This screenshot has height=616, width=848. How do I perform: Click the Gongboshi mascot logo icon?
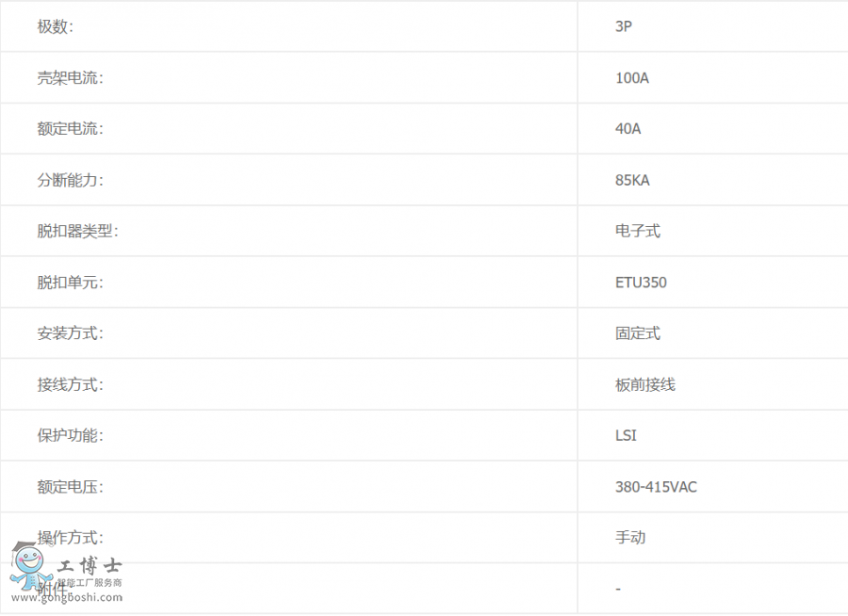[30, 566]
